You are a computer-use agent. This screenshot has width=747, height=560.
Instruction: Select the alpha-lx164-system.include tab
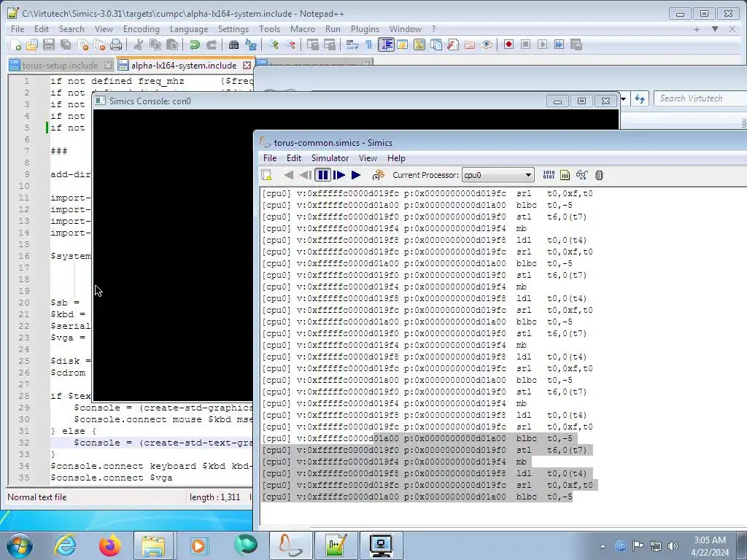(183, 65)
